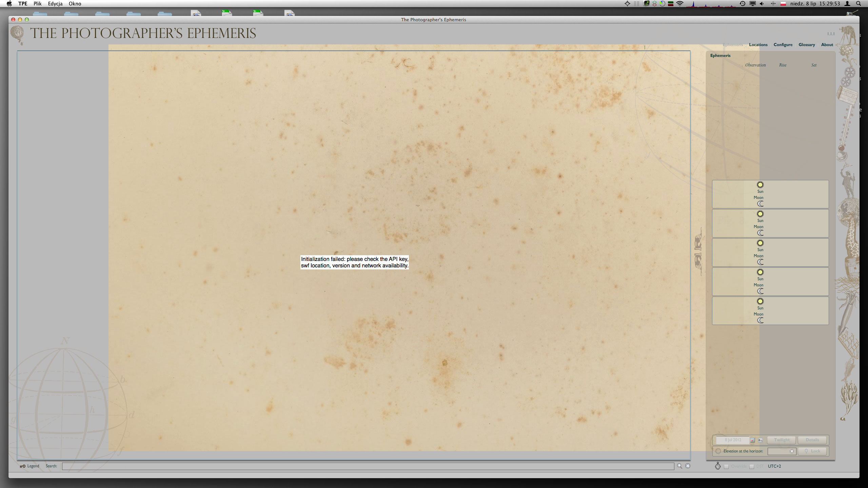This screenshot has height=488, width=868.
Task: Toggle the DST checkbox
Action: click(751, 466)
